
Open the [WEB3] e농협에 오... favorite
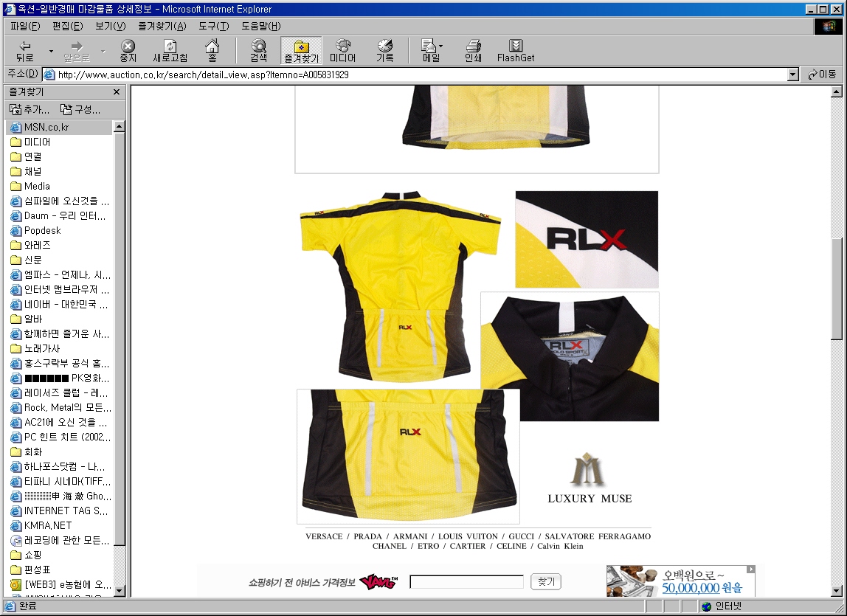[60, 584]
